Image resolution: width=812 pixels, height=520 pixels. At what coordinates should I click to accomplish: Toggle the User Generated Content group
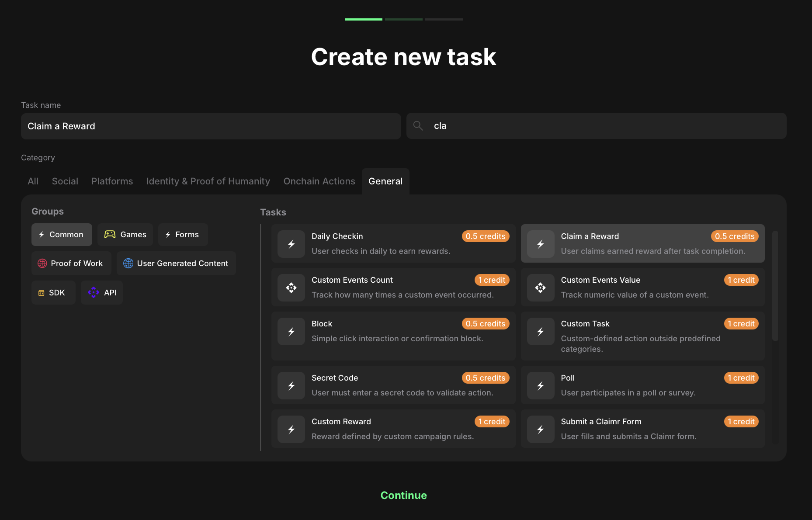176,263
